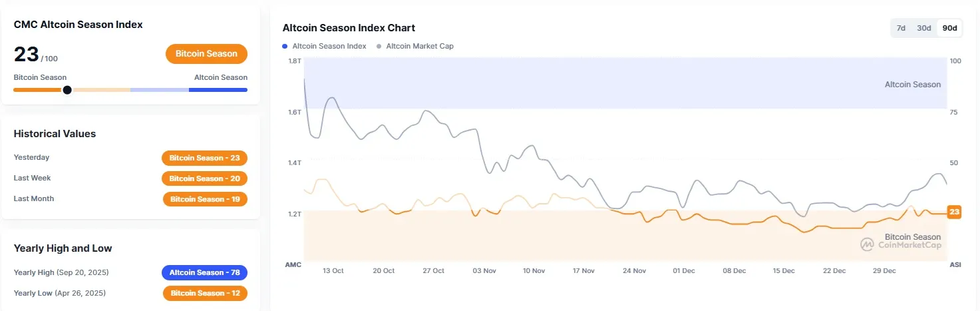Select the 90d chart range

click(949, 28)
